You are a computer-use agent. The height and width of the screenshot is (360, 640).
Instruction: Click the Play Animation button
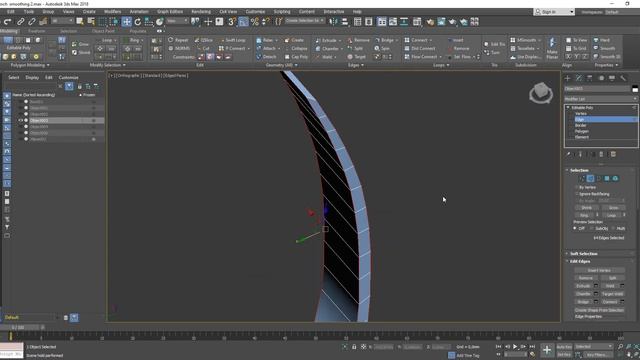tap(515, 347)
